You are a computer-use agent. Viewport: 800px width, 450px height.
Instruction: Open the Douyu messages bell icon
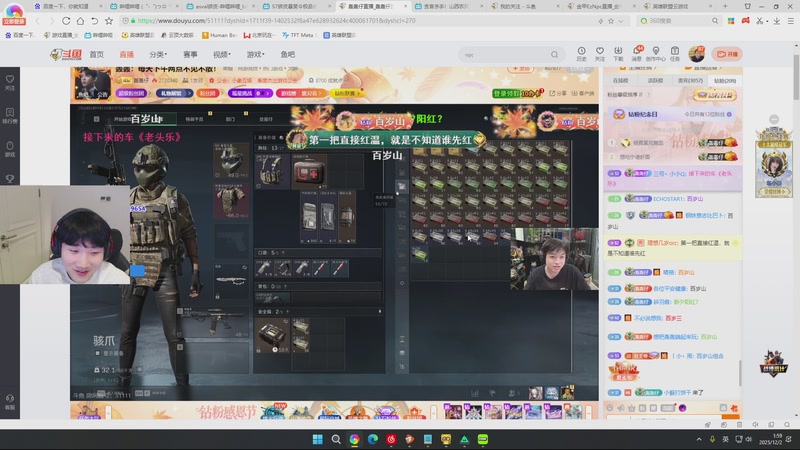tap(637, 54)
